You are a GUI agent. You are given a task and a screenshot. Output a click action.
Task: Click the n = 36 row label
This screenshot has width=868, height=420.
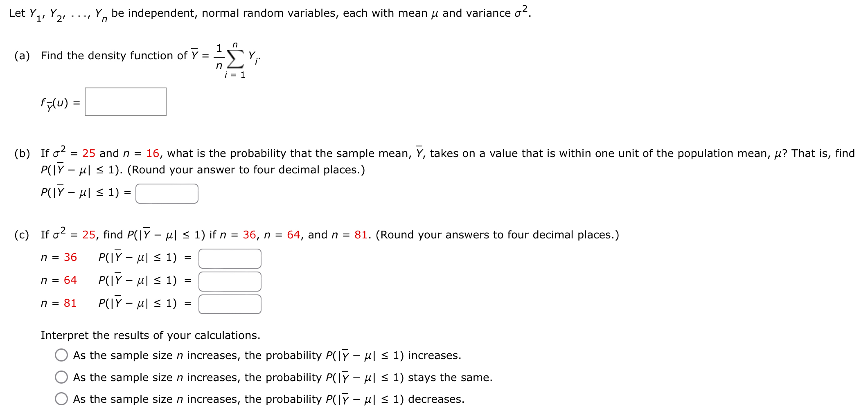tap(58, 257)
